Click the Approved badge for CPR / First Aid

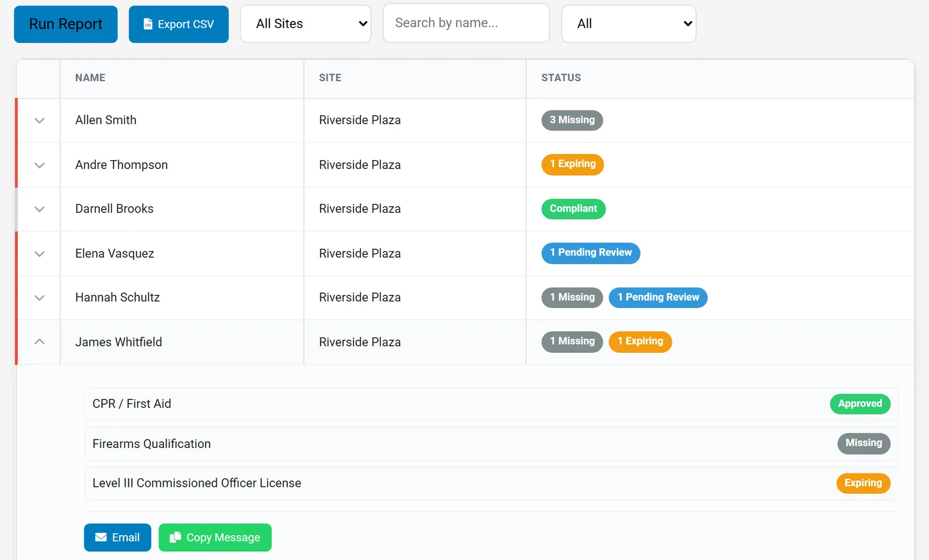(860, 404)
